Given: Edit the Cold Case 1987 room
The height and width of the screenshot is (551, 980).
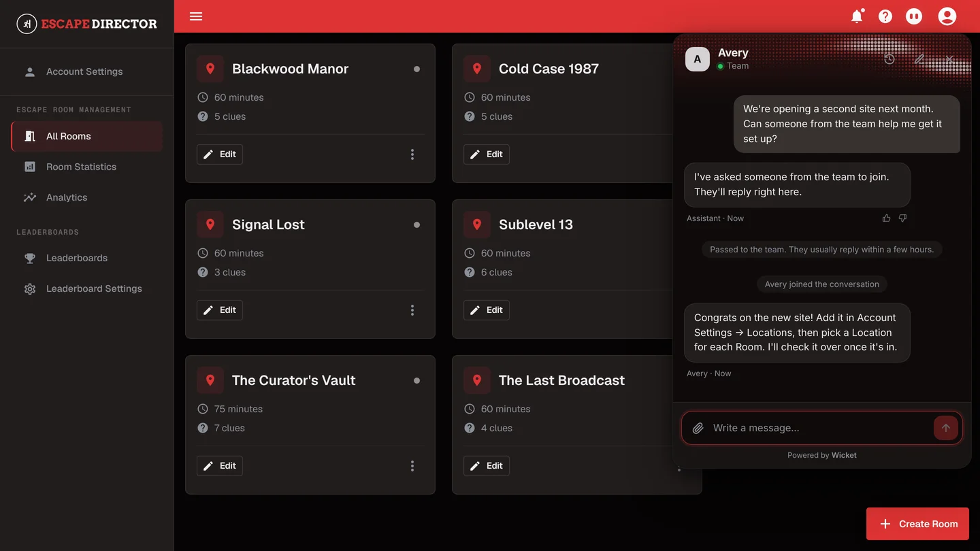Looking at the screenshot, I should click(487, 154).
